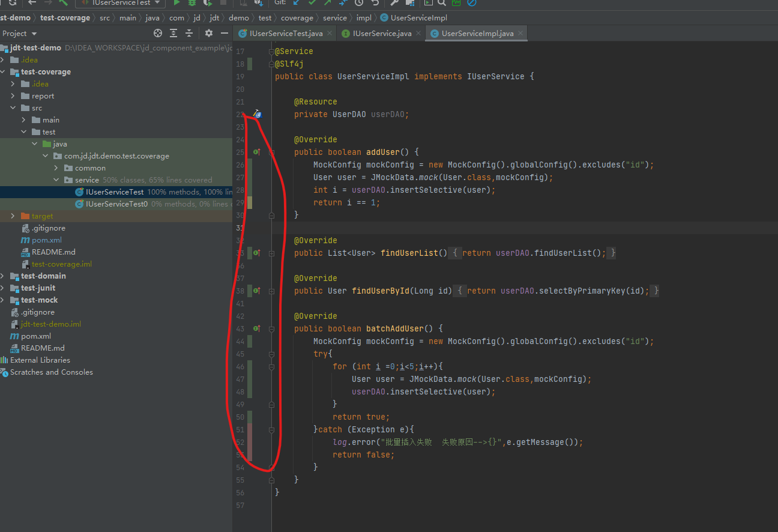The height and width of the screenshot is (532, 778).
Task: Fold the catch block at line 51
Action: [x=272, y=430]
